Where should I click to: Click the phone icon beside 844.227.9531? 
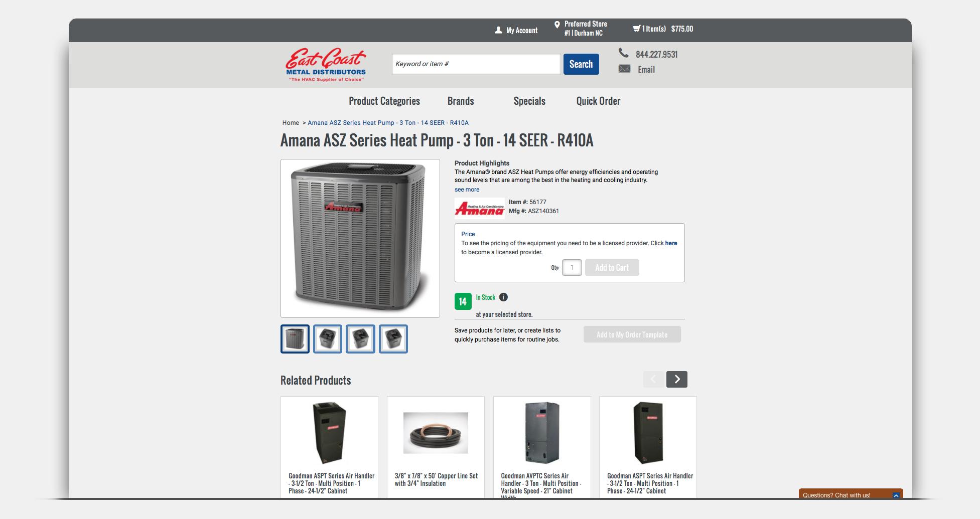[x=623, y=53]
